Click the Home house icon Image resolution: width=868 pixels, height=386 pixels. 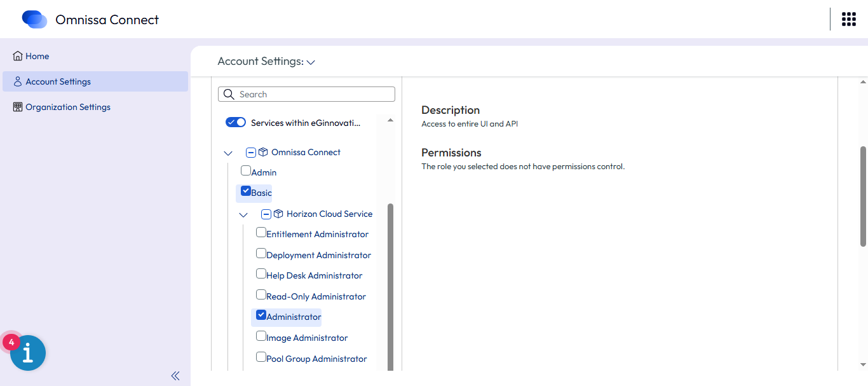pos(18,56)
